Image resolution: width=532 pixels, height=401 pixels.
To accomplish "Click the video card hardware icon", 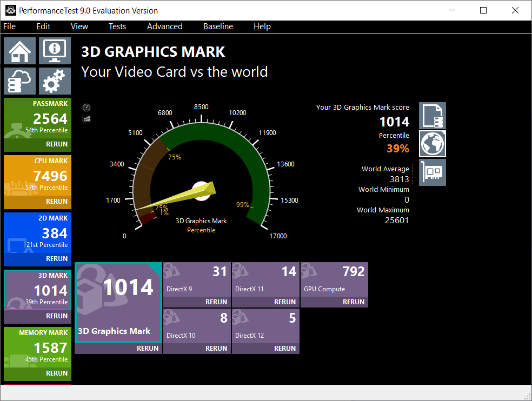I will 433,172.
